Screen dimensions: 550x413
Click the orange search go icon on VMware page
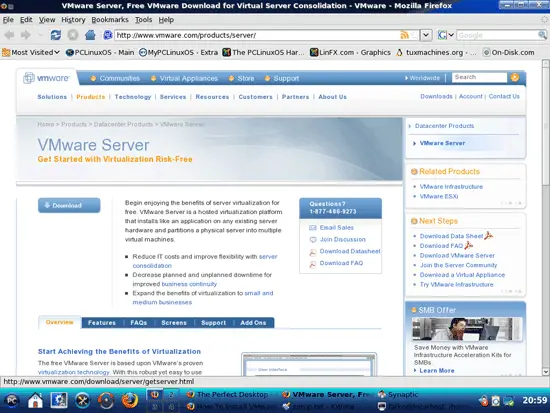coord(515,77)
